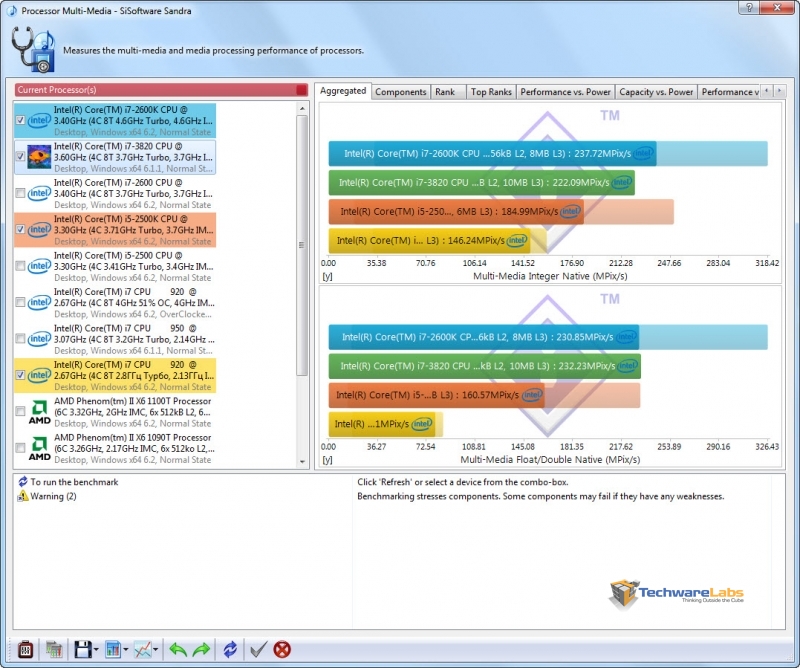Click the red square in Current Processor(s) header
The height and width of the screenshot is (668, 800).
click(x=302, y=90)
